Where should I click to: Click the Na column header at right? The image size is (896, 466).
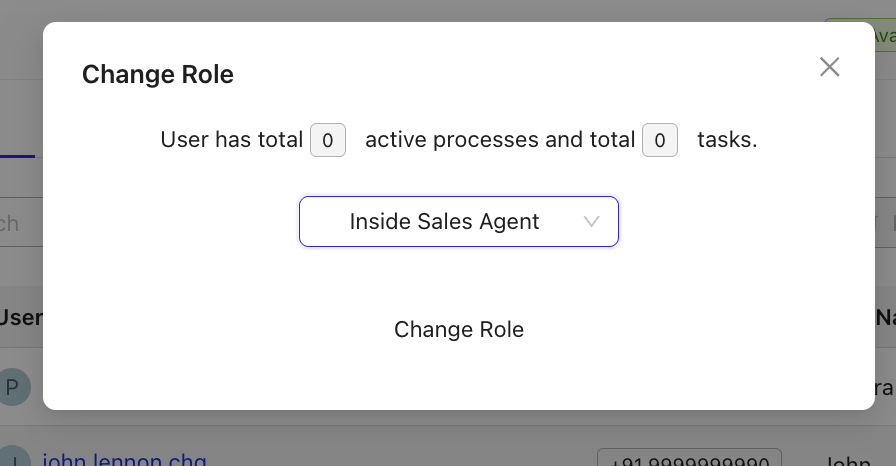coord(885,317)
